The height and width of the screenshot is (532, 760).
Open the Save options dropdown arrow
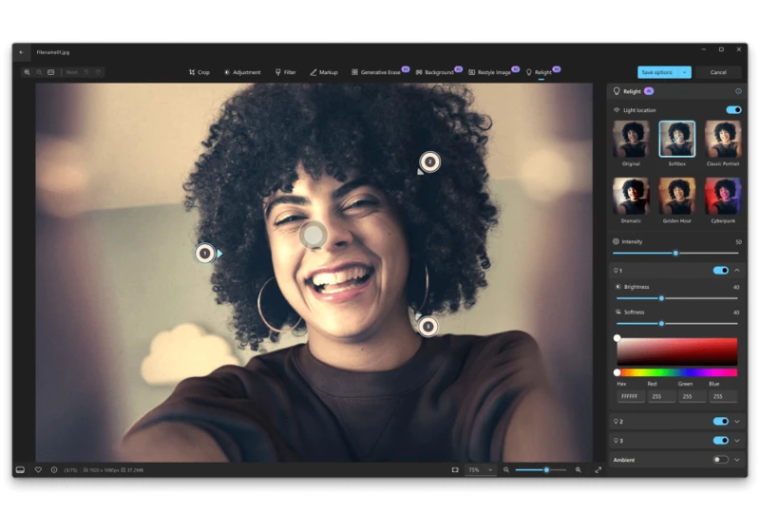(684, 72)
